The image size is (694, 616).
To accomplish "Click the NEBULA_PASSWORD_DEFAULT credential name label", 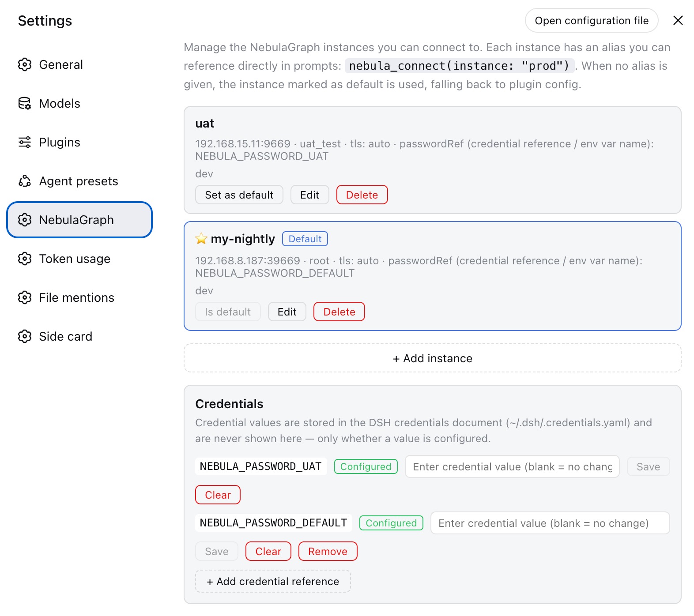I will tap(274, 523).
